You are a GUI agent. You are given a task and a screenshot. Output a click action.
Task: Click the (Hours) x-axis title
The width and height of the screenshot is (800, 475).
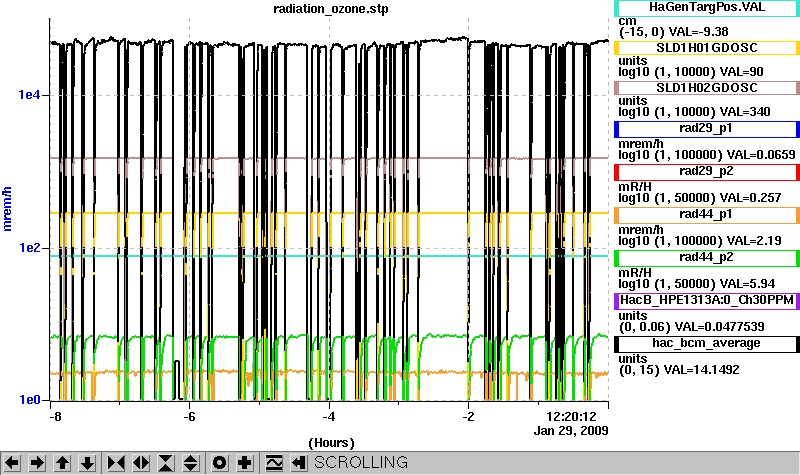tap(331, 443)
